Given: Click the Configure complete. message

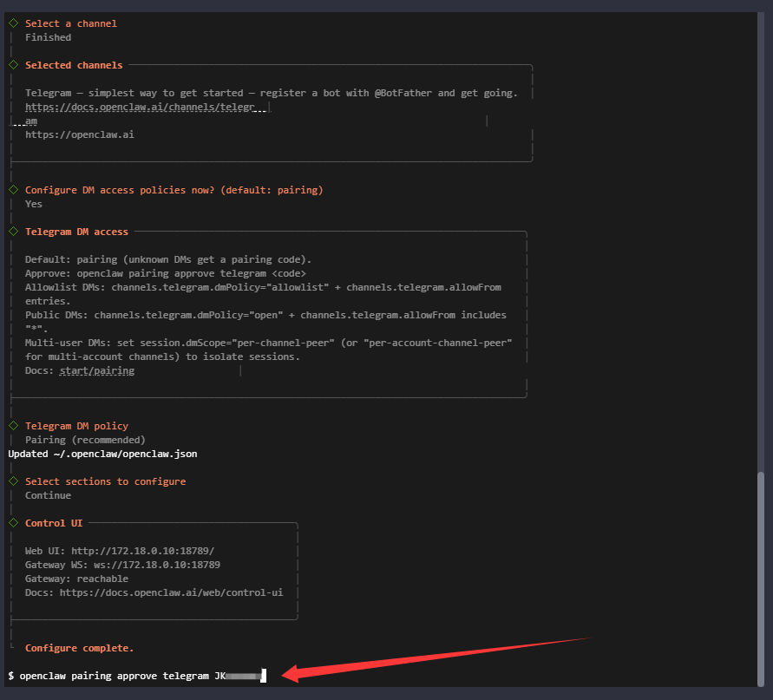Looking at the screenshot, I should pyautogui.click(x=79, y=648).
